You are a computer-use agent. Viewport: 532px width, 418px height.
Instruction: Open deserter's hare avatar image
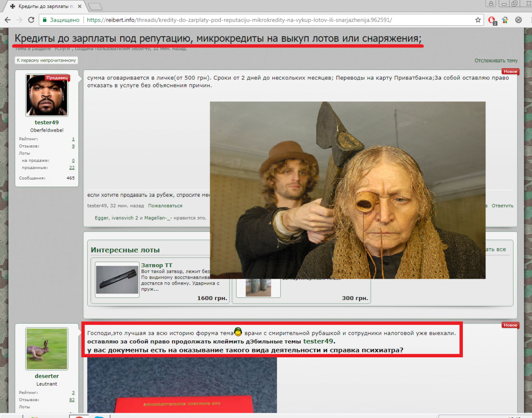click(x=47, y=349)
